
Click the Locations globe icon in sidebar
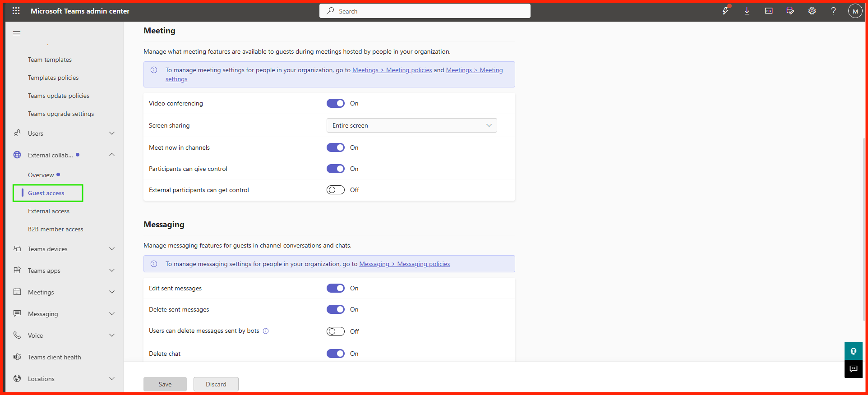click(x=17, y=378)
